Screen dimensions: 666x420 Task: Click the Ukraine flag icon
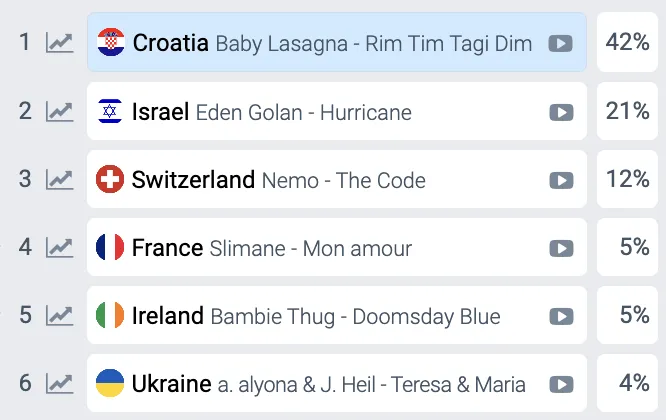[x=110, y=384]
